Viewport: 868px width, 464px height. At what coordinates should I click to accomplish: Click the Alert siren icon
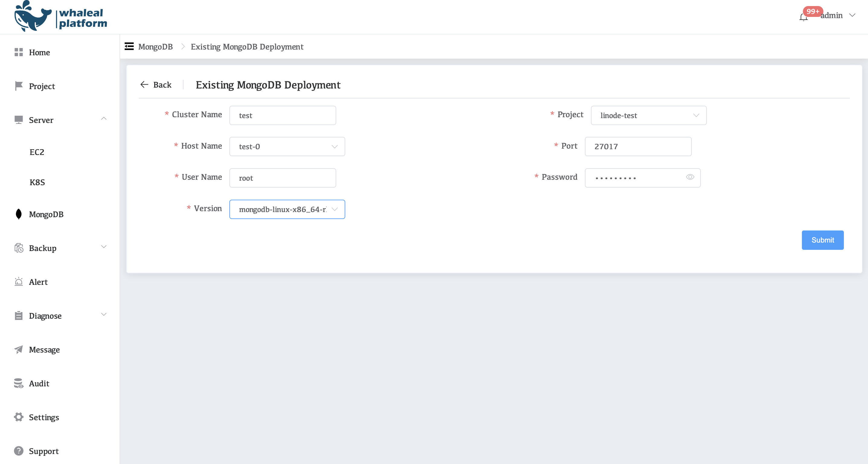click(x=18, y=282)
